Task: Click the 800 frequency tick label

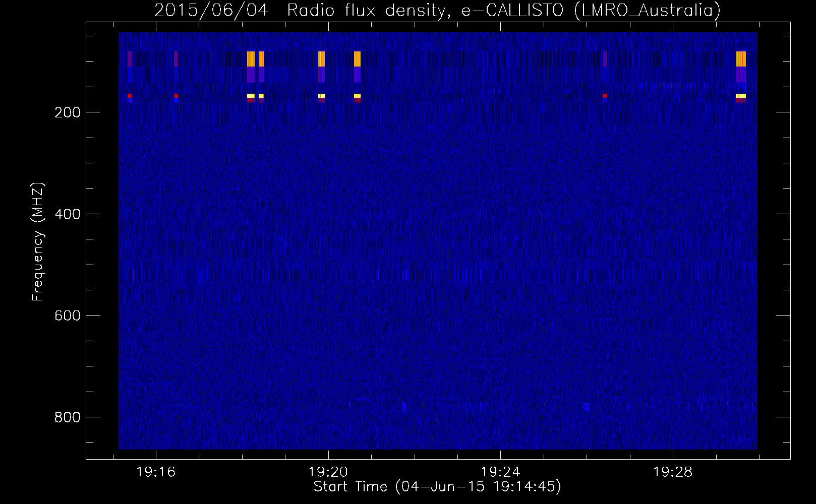Action: tap(68, 417)
